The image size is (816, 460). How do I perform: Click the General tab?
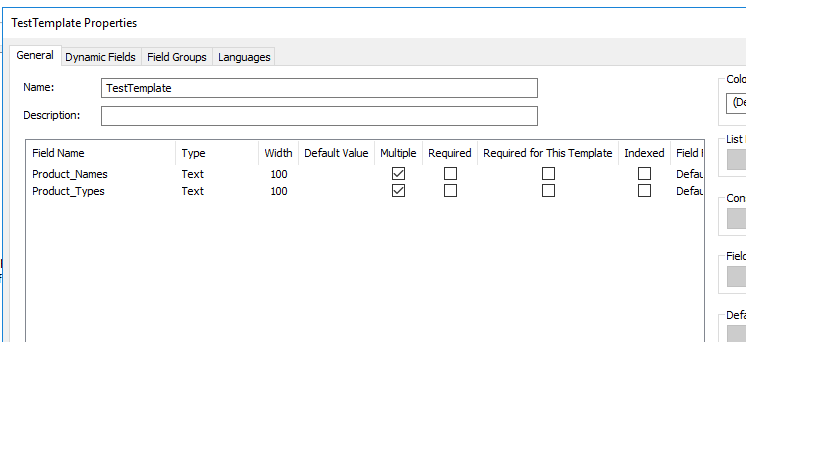click(x=35, y=56)
